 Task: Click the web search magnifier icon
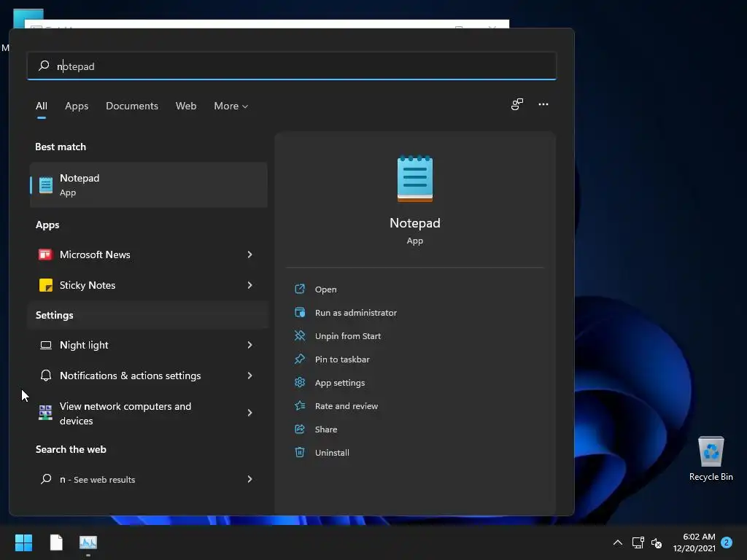point(46,478)
